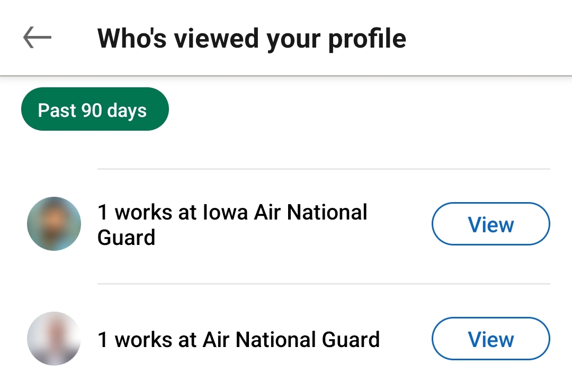Tap the first viewer's profile picture
The image size is (572, 392).
click(x=54, y=224)
